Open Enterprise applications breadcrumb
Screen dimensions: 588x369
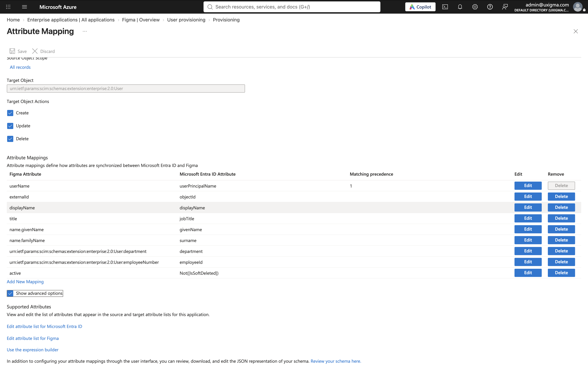pyautogui.click(x=71, y=20)
